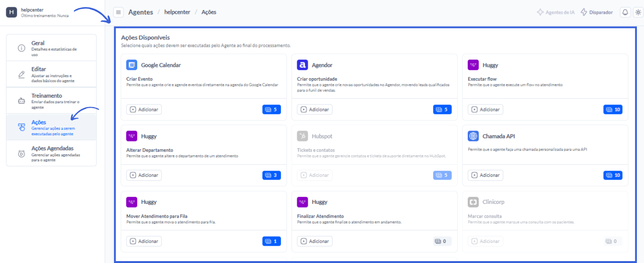Click the Huggy icon in Executar flow card

point(473,65)
